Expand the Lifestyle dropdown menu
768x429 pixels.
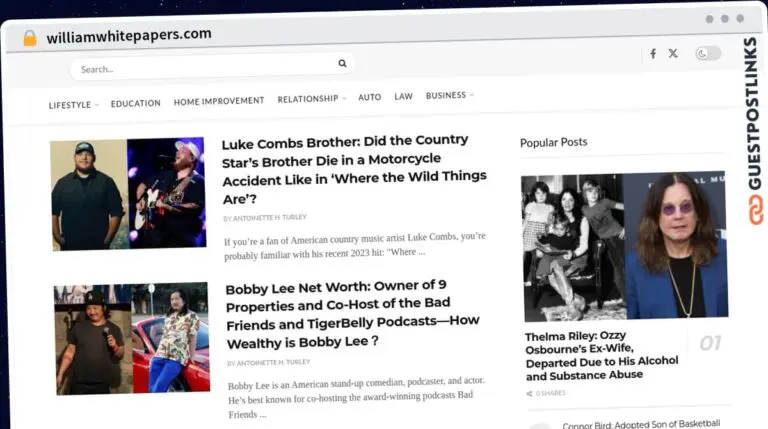click(x=73, y=104)
